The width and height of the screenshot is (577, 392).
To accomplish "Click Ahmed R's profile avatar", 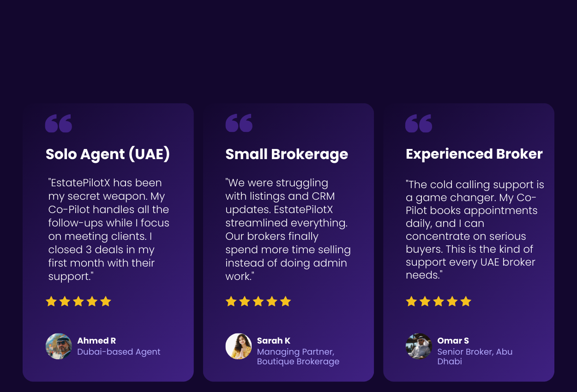I will [x=59, y=346].
